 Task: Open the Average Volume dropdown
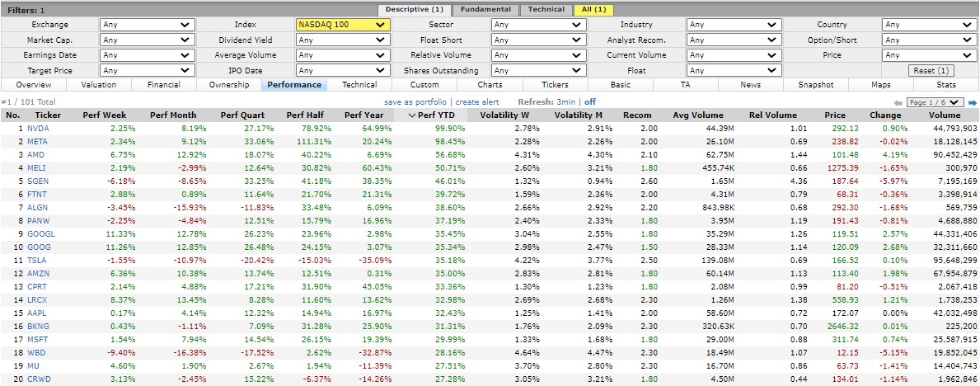pos(343,55)
